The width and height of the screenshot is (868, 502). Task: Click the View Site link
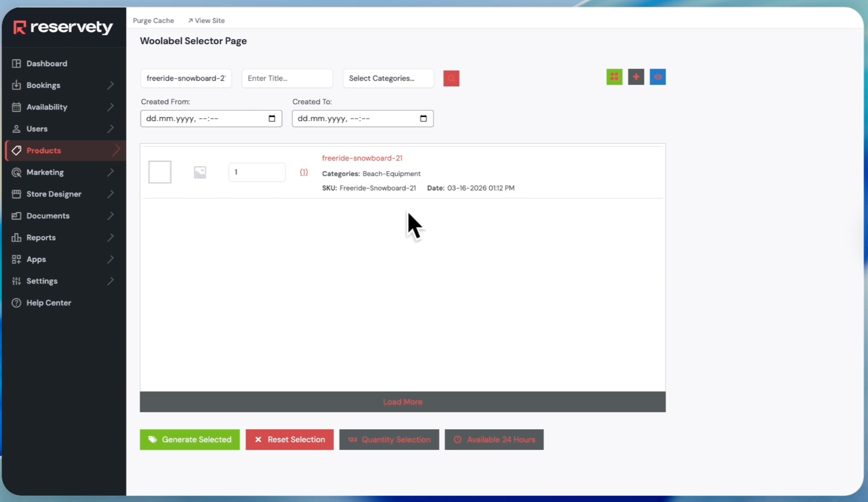point(206,21)
